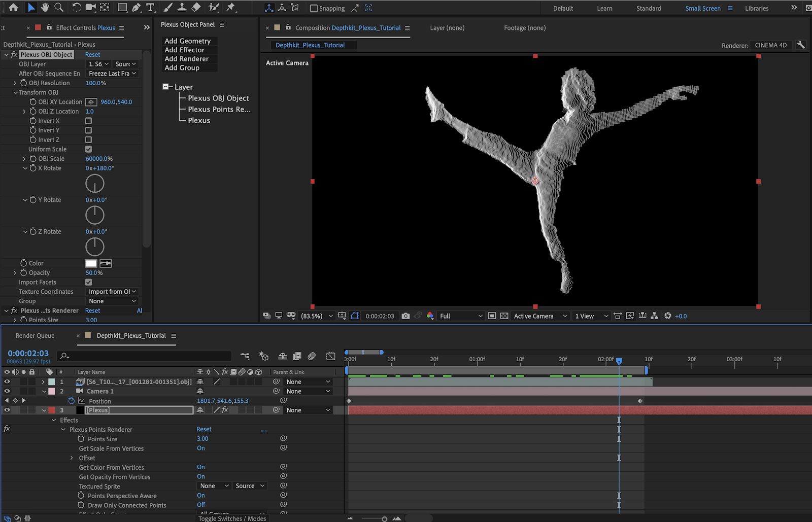Viewport: 812px width, 522px height.
Task: Select the Brush tool
Action: click(x=168, y=7)
